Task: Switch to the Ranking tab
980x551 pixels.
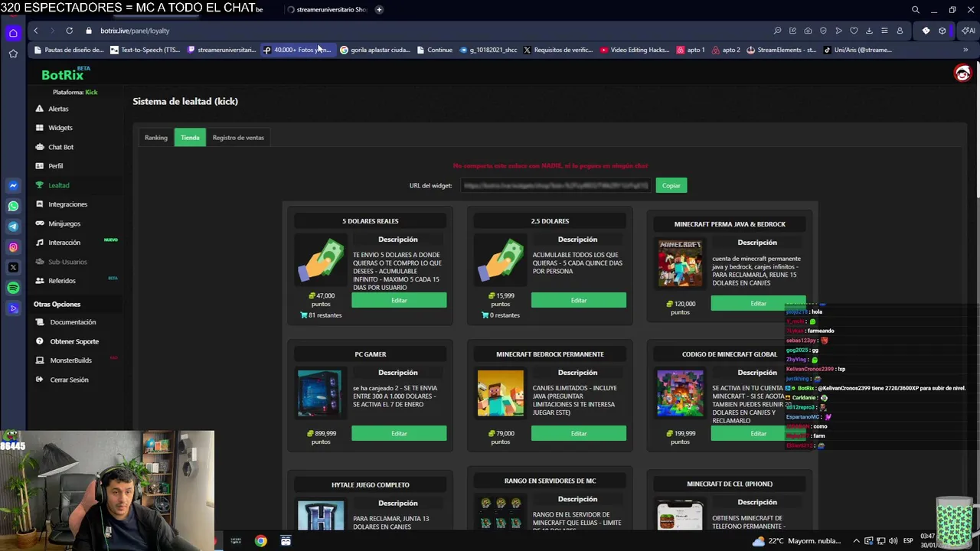Action: point(156,138)
